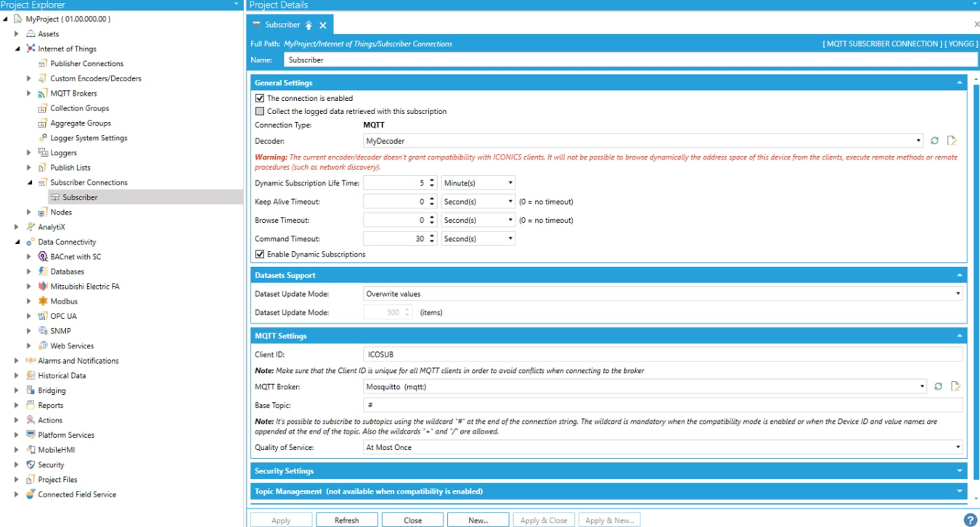Pin the Subscriber tab
The width and height of the screenshot is (980, 527).
309,25
